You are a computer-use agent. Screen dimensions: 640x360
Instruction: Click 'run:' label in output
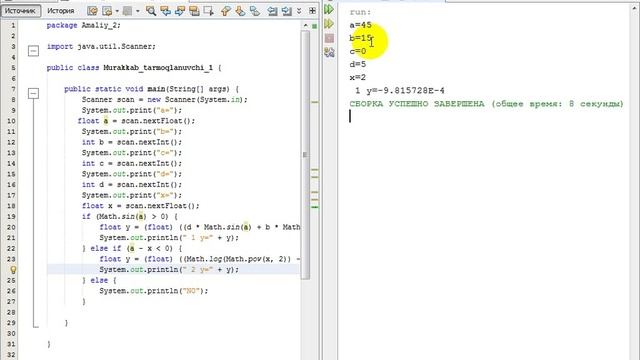pos(360,12)
